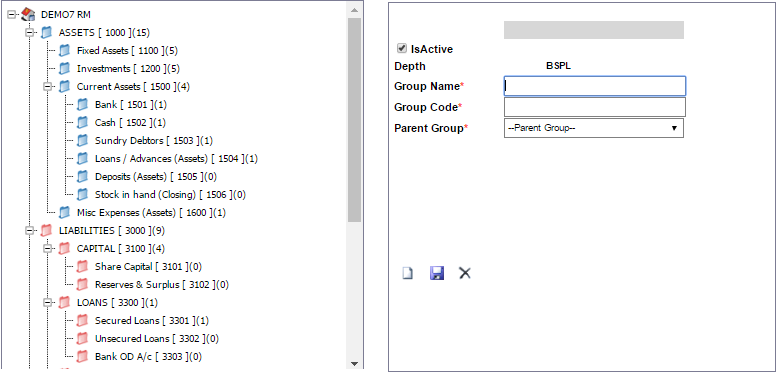Select Fixed Assets [ 1100 ](5) label
The width and height of the screenshot is (784, 377).
tap(128, 50)
